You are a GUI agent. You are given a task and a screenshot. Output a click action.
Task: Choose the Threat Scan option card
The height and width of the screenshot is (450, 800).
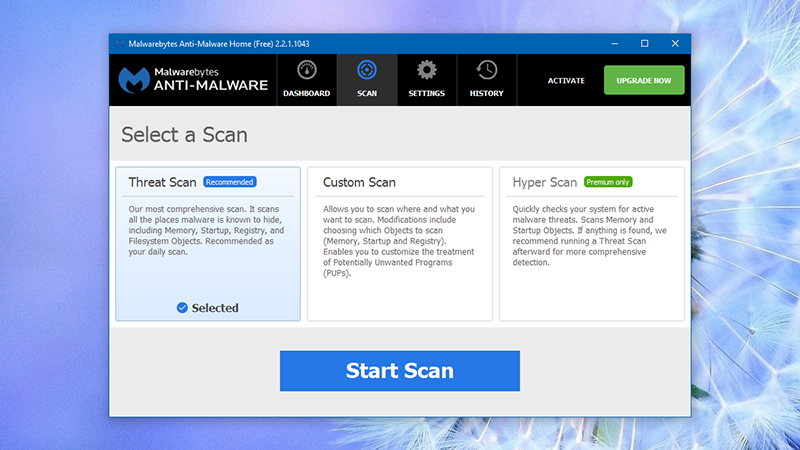pos(208,244)
